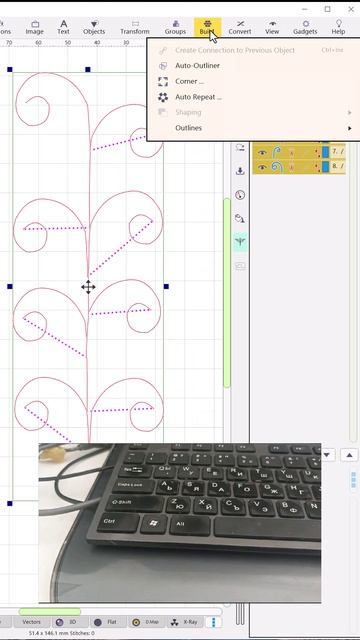The height and width of the screenshot is (640, 360).
Task: Open the Image menu
Action: click(x=35, y=27)
